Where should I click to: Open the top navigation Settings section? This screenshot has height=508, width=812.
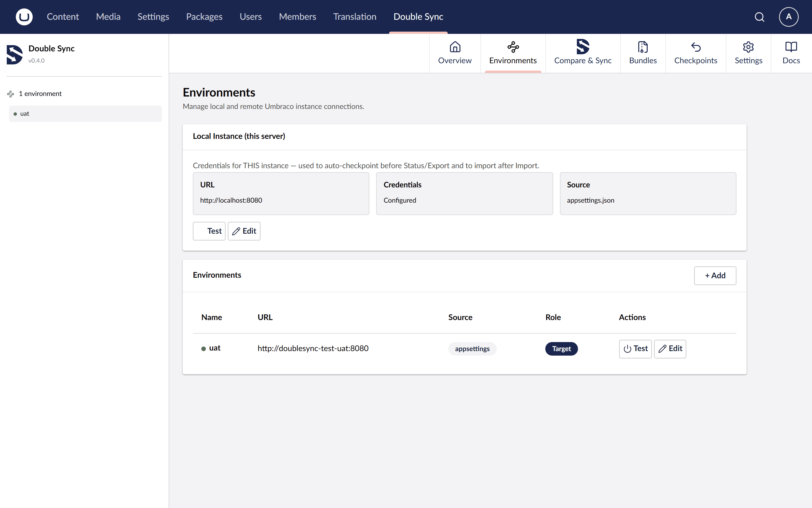point(153,17)
